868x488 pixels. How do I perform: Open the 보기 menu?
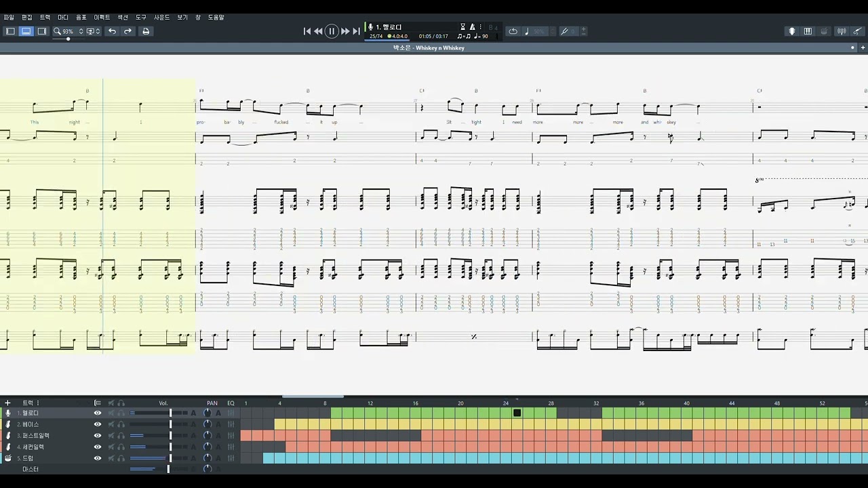tap(182, 18)
